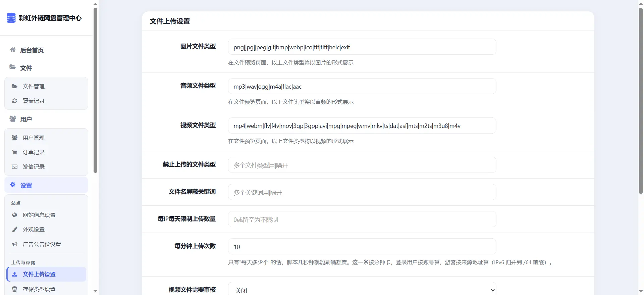
Task: Click the refresh icon next to 覆盖记录
Action: pos(14,101)
